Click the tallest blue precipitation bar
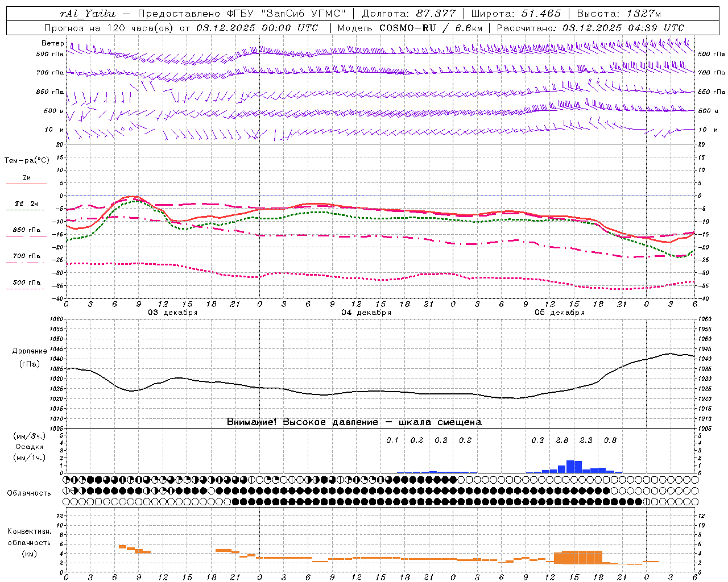This screenshot has height=582, width=728. (x=570, y=467)
